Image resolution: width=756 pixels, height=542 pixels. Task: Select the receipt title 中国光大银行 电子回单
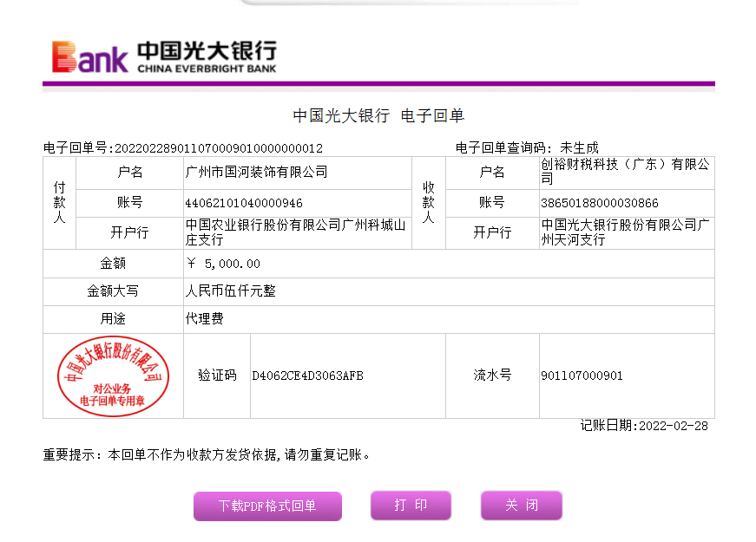point(378,115)
